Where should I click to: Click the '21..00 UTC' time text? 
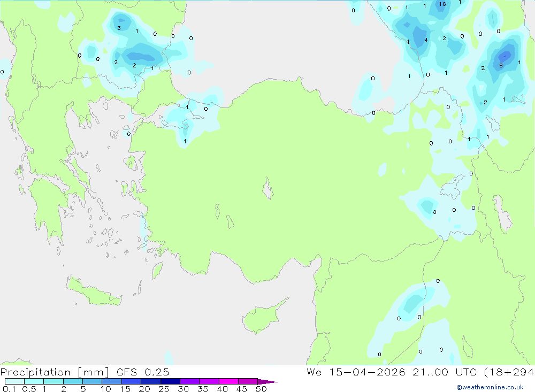point(445,372)
